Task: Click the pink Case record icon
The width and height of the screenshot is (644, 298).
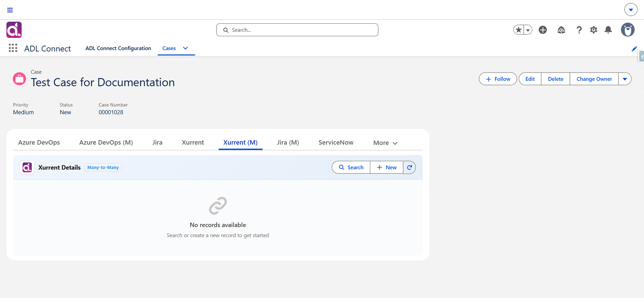Action: tap(19, 79)
